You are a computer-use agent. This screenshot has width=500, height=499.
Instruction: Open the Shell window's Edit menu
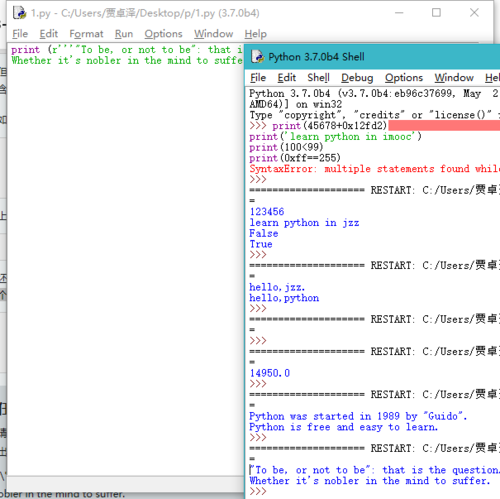click(x=287, y=78)
